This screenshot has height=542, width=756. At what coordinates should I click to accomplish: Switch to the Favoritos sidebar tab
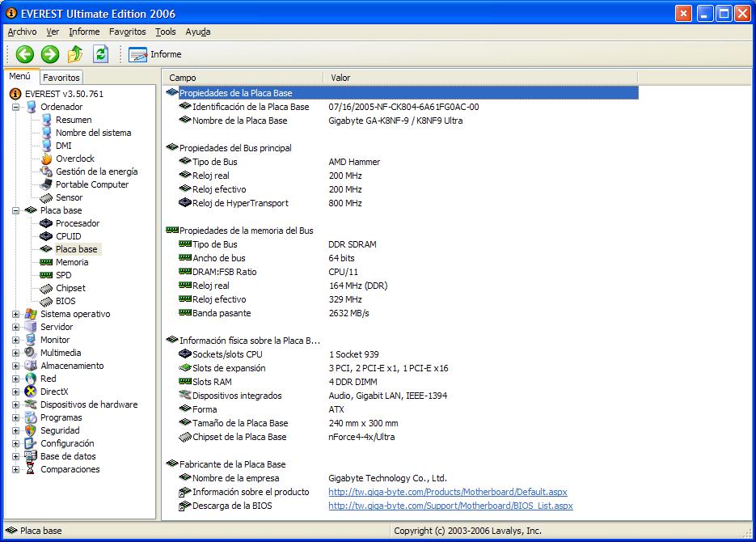tap(61, 78)
